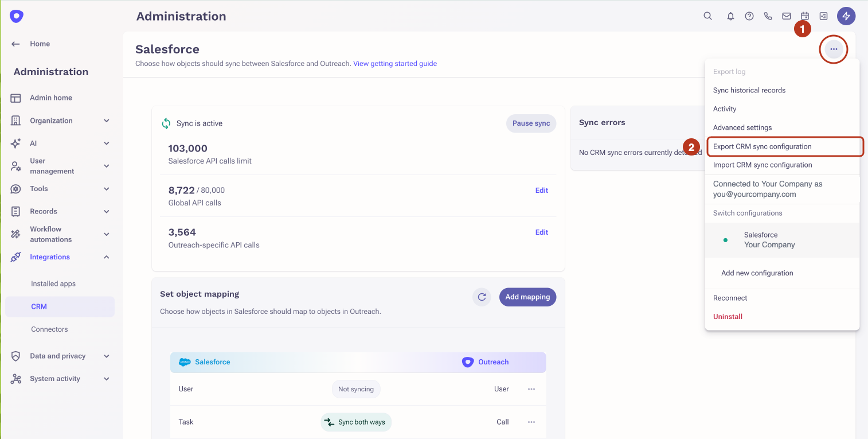Refresh object mappings with circular arrow

[x=482, y=297]
